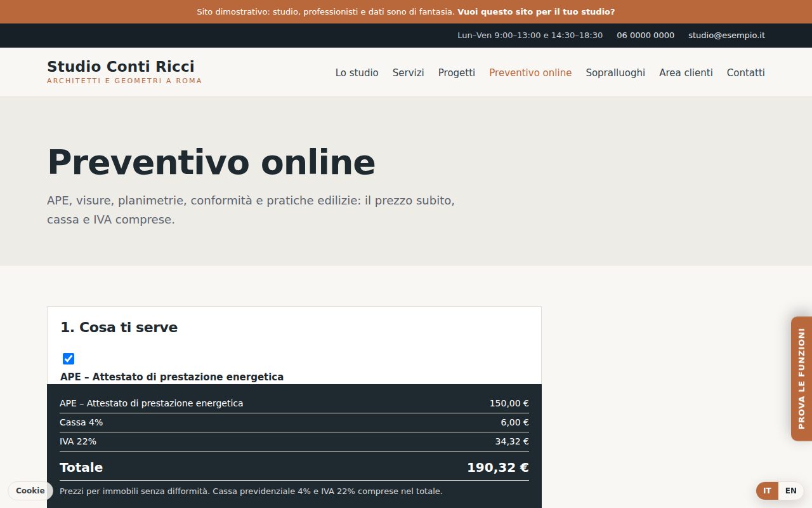Screen dimensions: 812x508
Task: Email studio@esempio.it from the top bar
Action: pyautogui.click(x=726, y=36)
